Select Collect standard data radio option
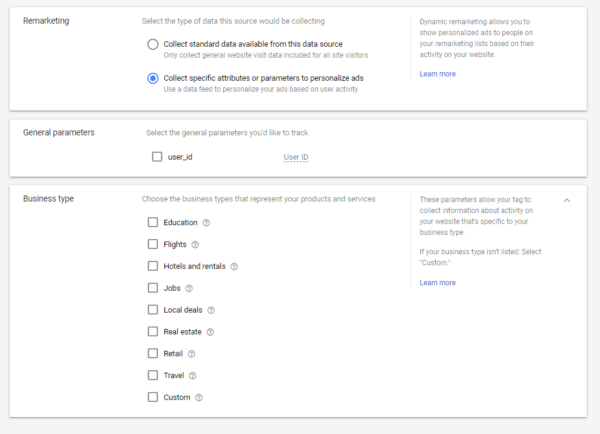The height and width of the screenshot is (434, 600). [x=153, y=44]
